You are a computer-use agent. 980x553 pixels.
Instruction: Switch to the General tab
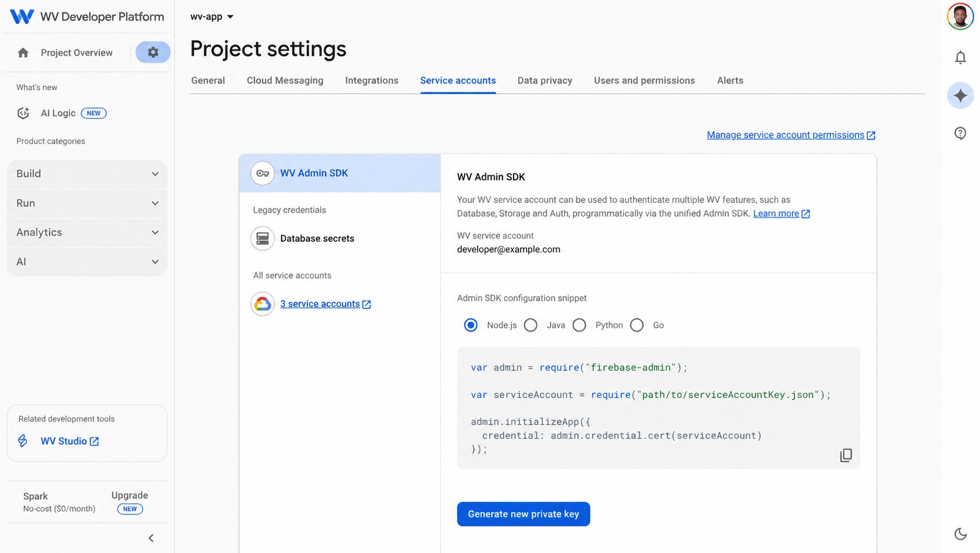208,80
